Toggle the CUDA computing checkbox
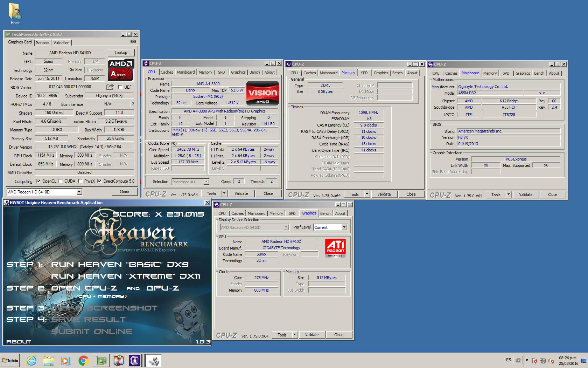This screenshot has width=588, height=368. point(61,181)
